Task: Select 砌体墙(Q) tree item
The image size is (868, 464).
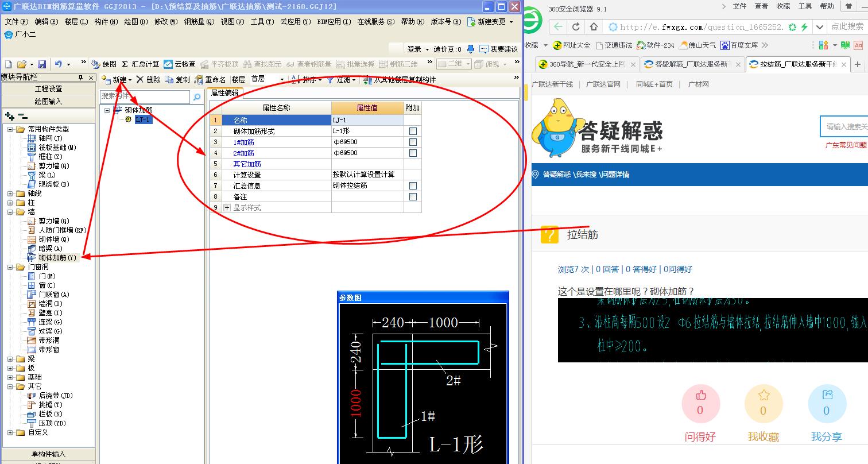Action: pyautogui.click(x=53, y=239)
